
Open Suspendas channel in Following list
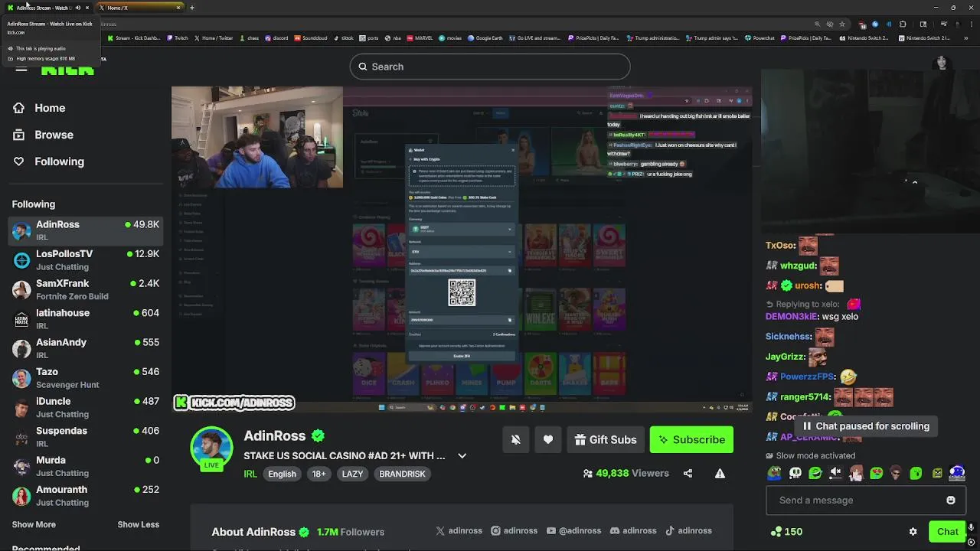(x=86, y=436)
